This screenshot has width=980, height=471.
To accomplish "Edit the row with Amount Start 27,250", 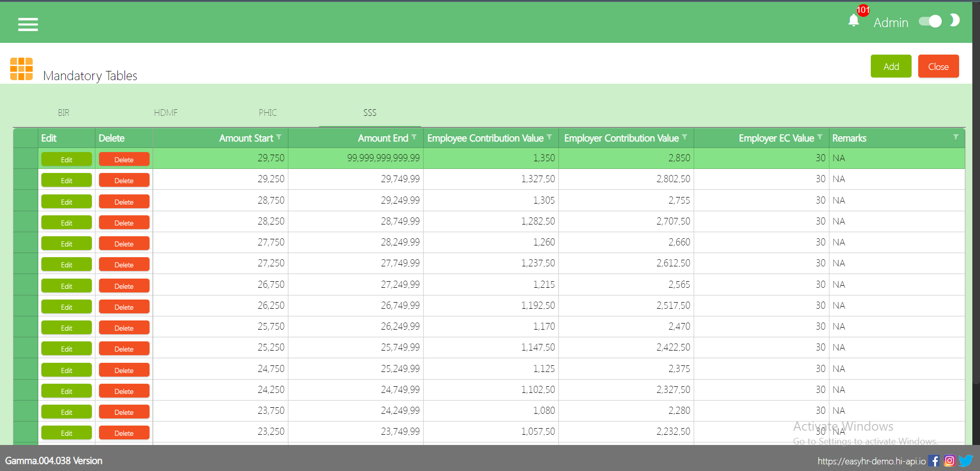I will [66, 264].
